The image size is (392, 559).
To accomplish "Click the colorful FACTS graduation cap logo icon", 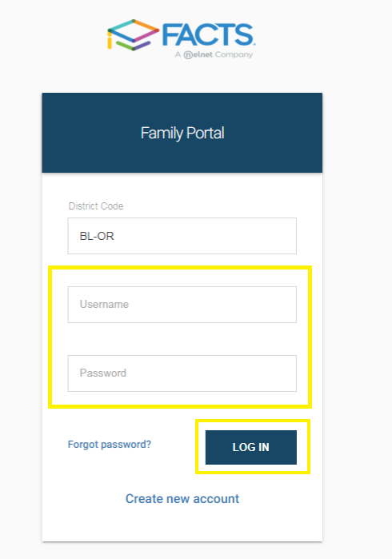I will (x=133, y=35).
